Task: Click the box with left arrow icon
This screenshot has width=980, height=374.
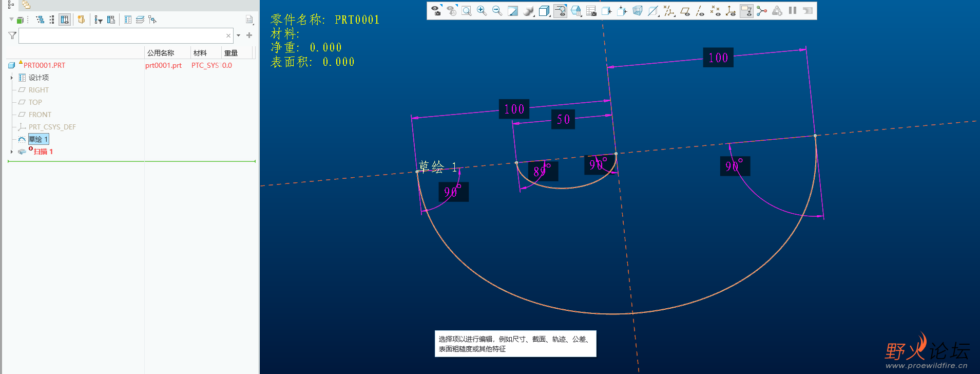Action: [x=607, y=11]
